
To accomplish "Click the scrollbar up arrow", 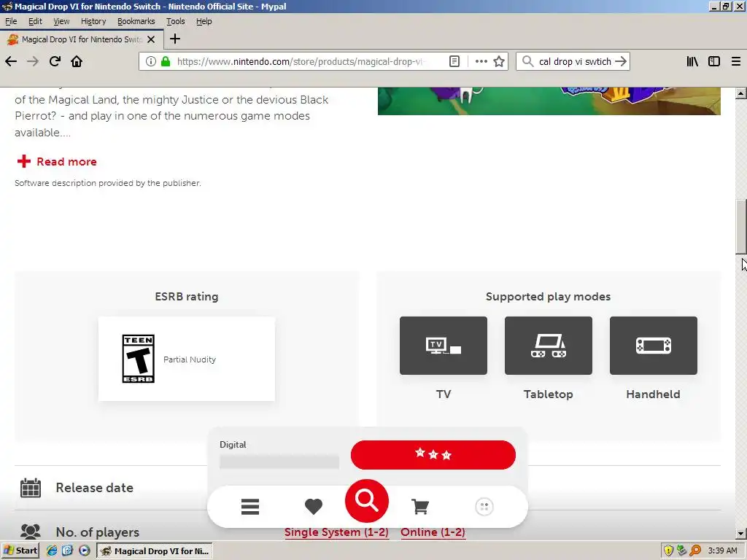I will pyautogui.click(x=741, y=93).
